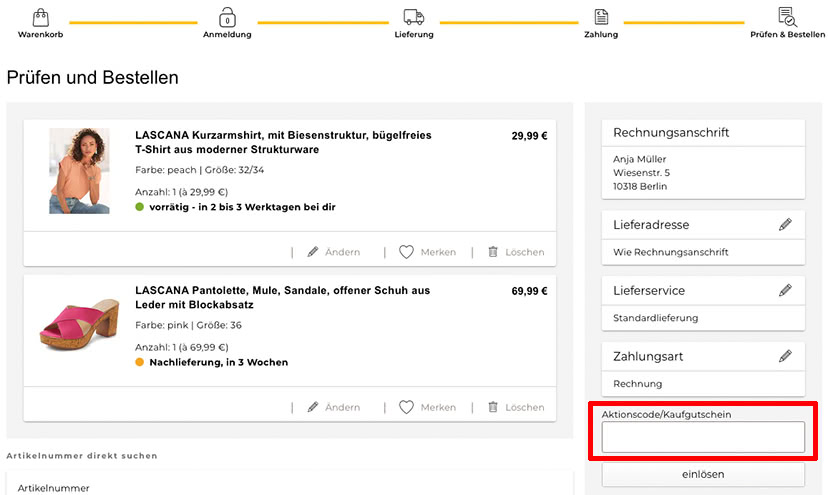Click '10318 Berlin' address line

(640, 186)
